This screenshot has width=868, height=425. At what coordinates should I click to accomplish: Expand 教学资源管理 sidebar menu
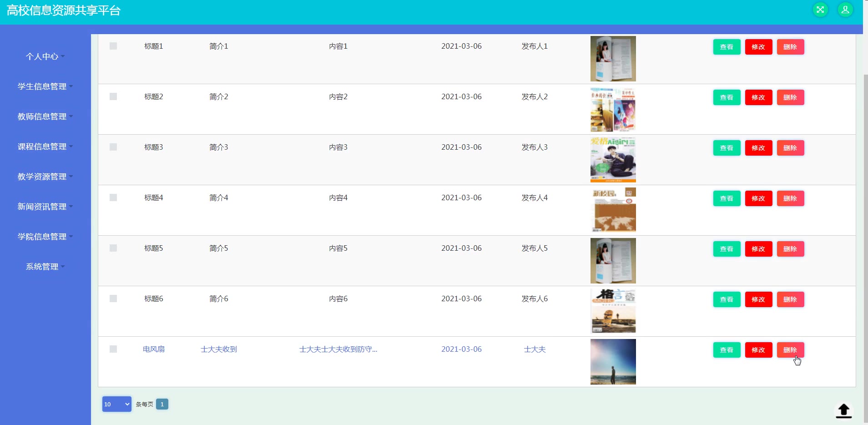[x=45, y=177]
